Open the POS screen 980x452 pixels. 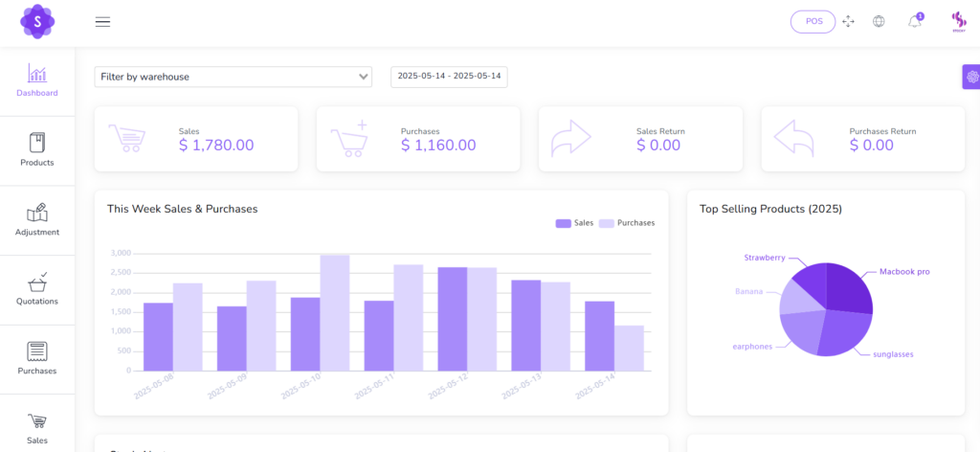813,21
